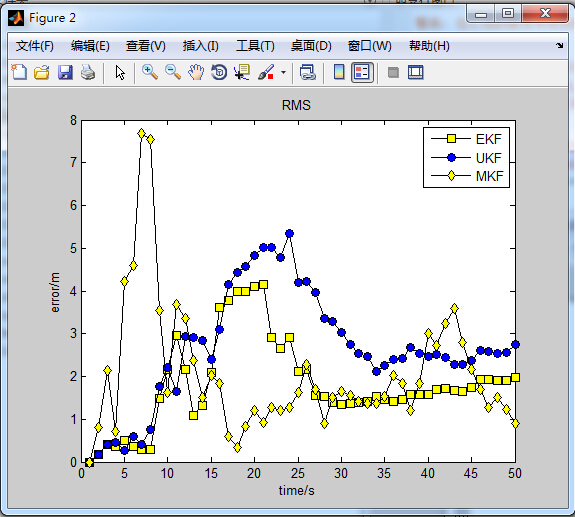Image resolution: width=575 pixels, height=517 pixels.
Task: Activate the Rotate 3D tool
Action: (x=219, y=72)
